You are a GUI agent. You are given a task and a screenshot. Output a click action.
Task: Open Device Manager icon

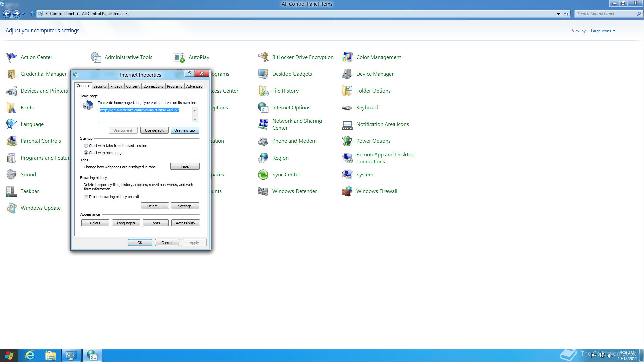347,74
